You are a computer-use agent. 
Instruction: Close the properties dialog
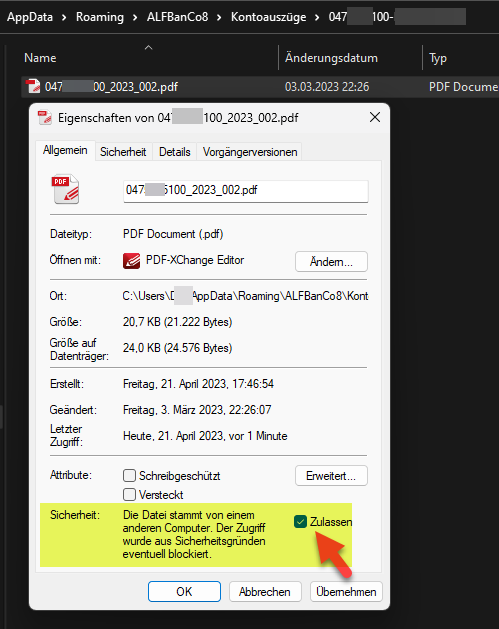[375, 118]
